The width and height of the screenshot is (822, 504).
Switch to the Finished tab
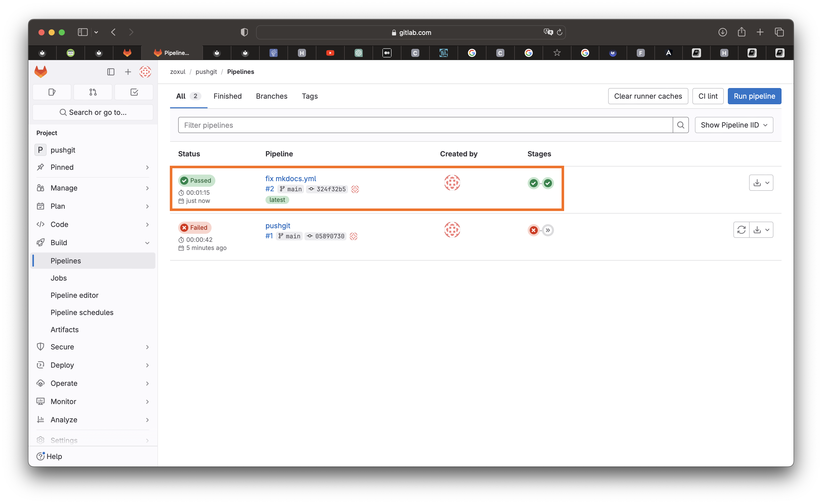click(x=227, y=96)
